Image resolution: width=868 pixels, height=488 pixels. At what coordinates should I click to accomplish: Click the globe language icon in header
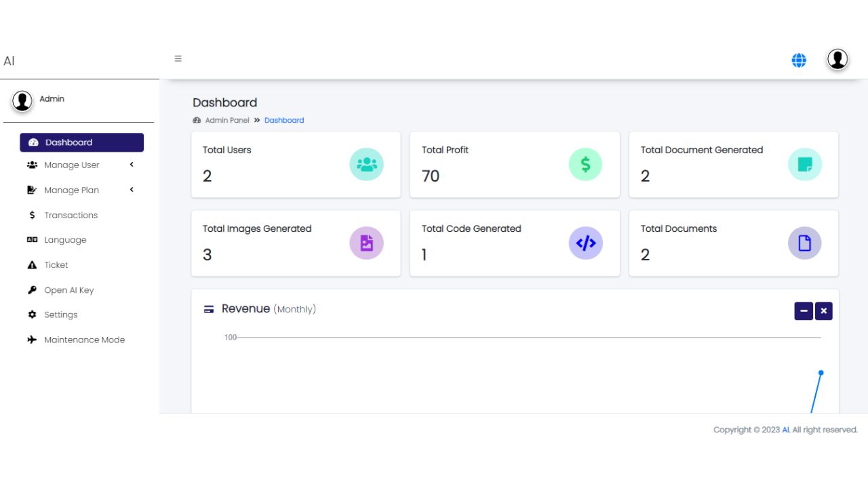click(x=799, y=60)
